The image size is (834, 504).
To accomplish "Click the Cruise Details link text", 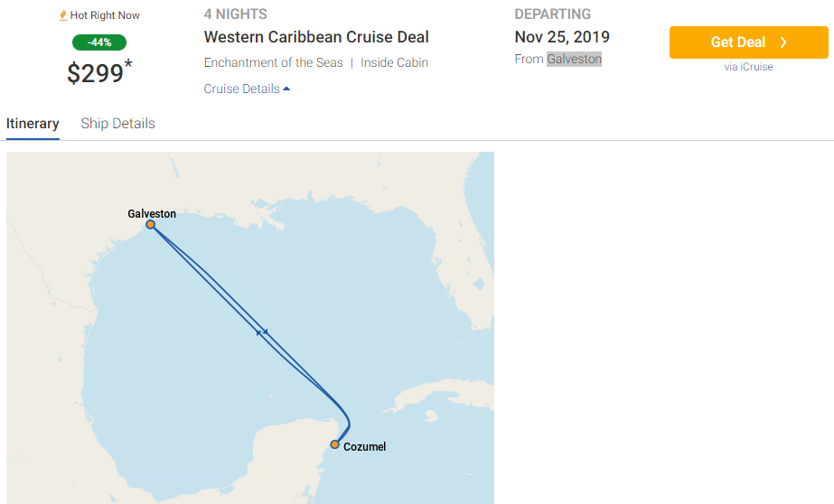I will pyautogui.click(x=241, y=89).
